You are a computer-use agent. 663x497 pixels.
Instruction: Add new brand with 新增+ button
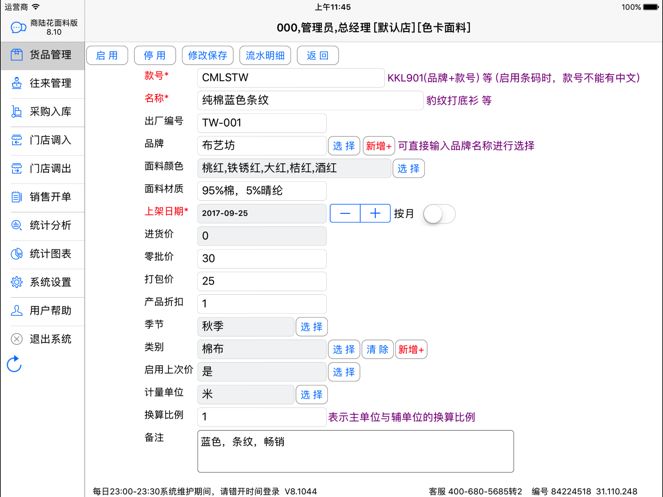378,146
